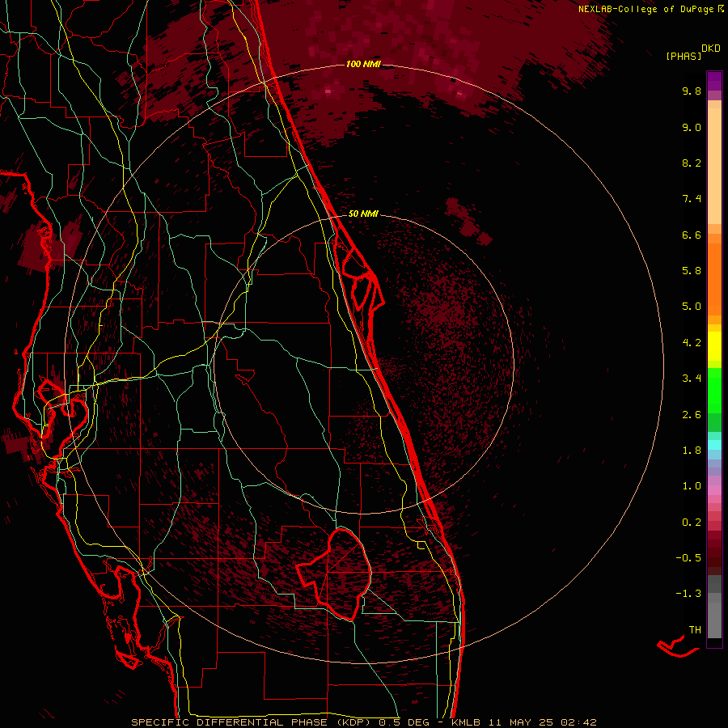
Task: Click the 8.2 legend value
Action: coord(692,163)
